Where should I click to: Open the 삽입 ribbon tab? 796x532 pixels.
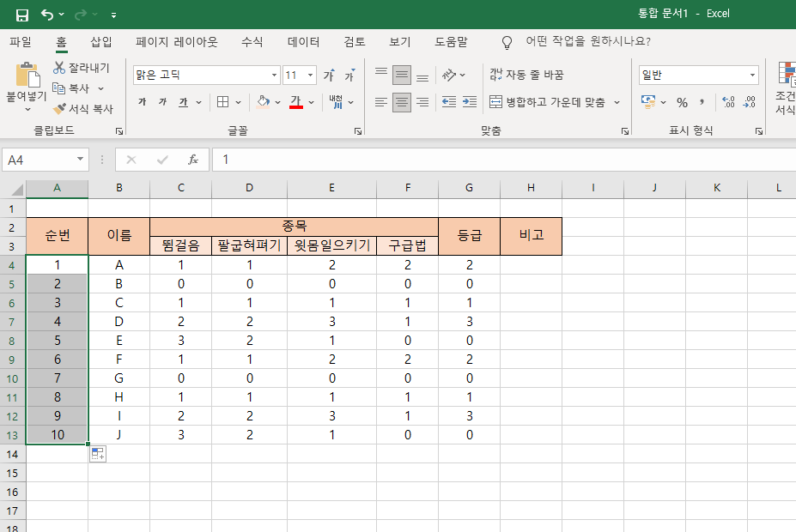99,40
